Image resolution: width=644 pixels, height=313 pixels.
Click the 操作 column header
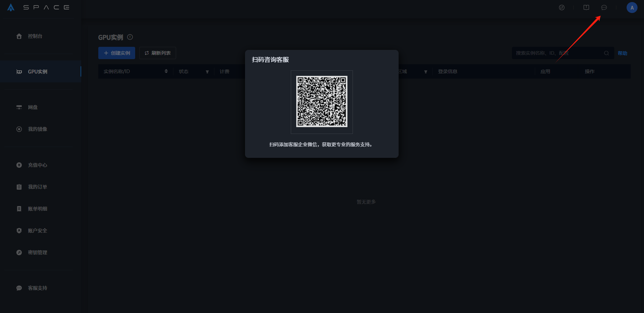[x=590, y=71]
